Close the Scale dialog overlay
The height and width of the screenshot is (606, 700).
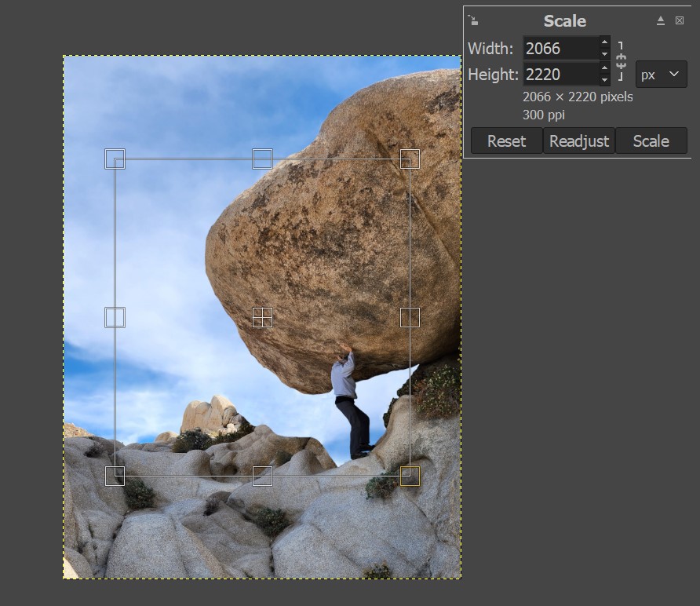pos(680,20)
